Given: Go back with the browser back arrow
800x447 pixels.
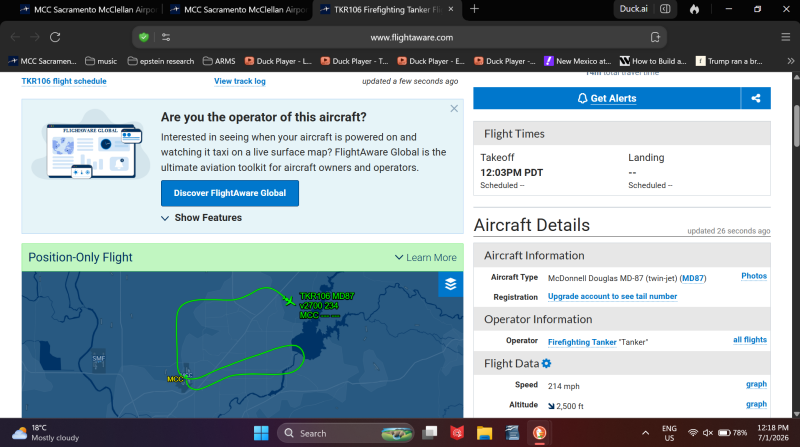Looking at the screenshot, I should [x=15, y=37].
